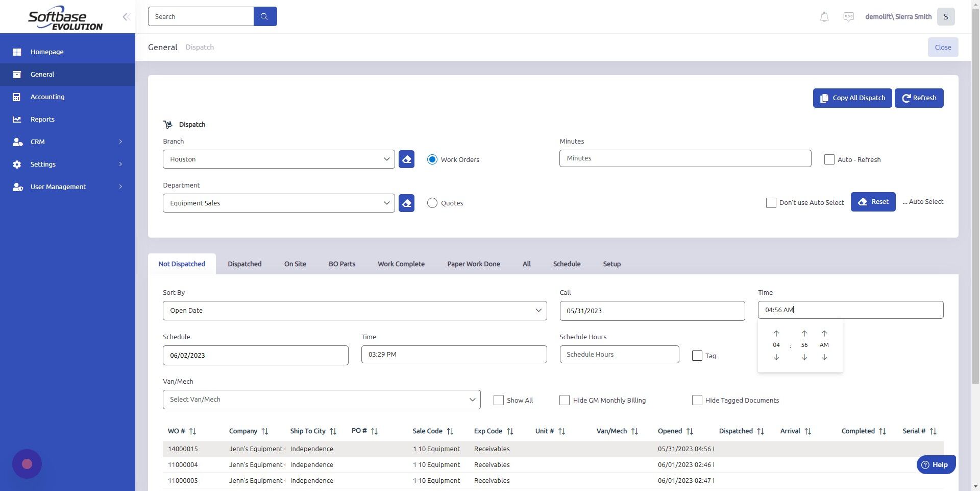The height and width of the screenshot is (491, 980).
Task: Select the Accounting icon in the sidebar
Action: 17,97
